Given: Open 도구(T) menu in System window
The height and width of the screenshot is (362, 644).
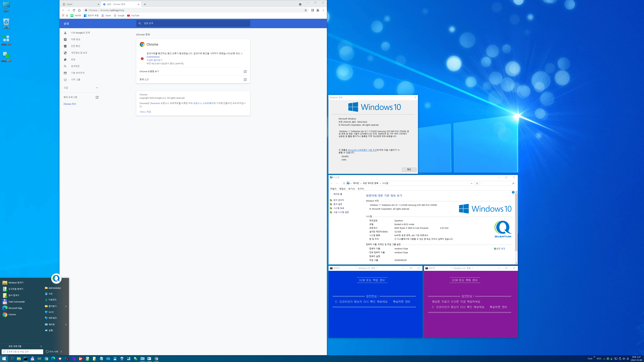Looking at the screenshot, I should 361,189.
